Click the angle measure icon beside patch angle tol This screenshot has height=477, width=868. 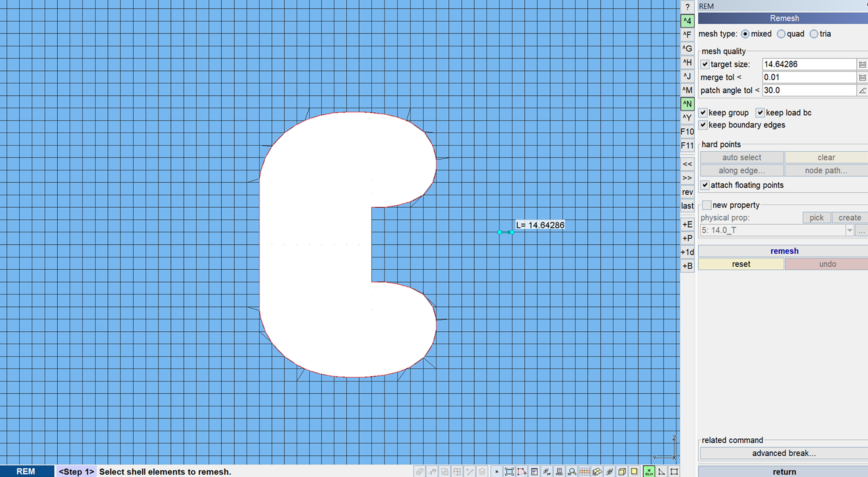tap(862, 90)
